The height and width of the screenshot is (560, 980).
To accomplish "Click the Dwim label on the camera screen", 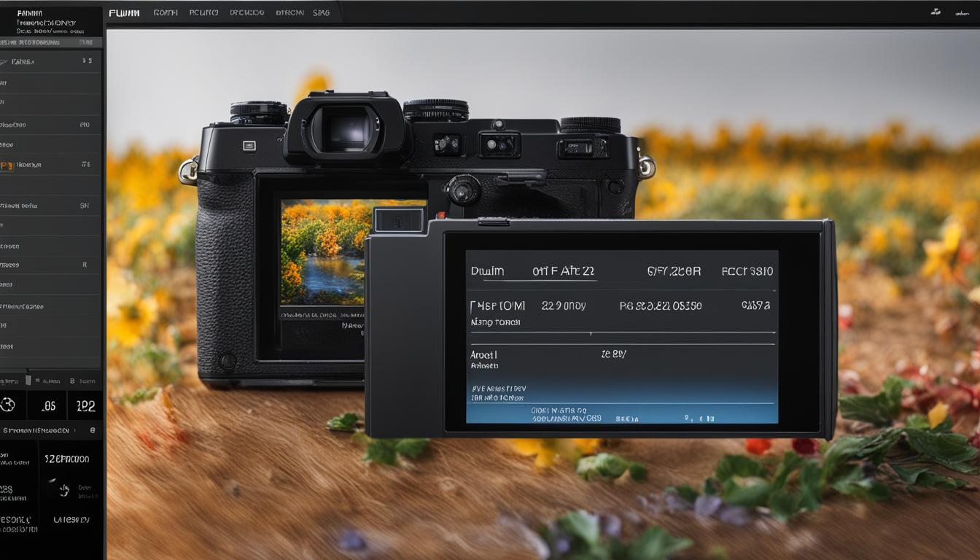I will (x=487, y=271).
